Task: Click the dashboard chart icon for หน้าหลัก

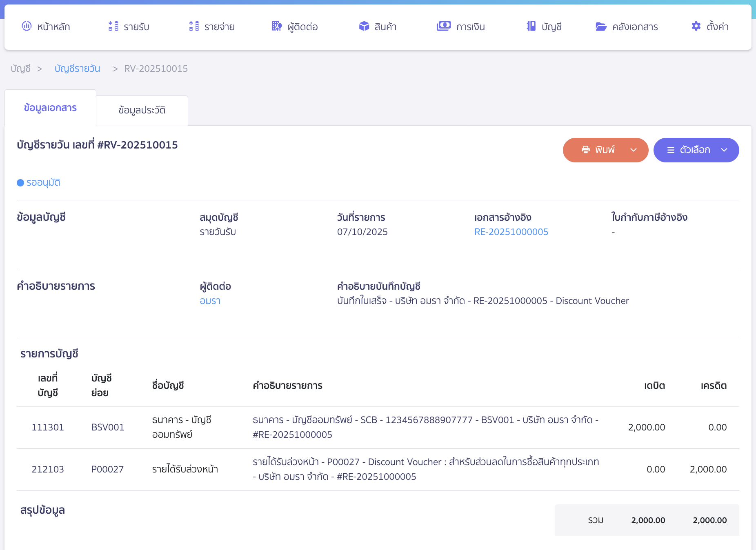Action: tap(27, 27)
